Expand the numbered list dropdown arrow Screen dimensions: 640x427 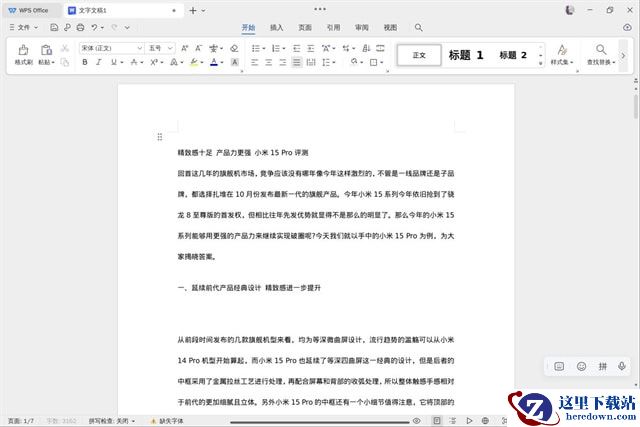(x=284, y=49)
